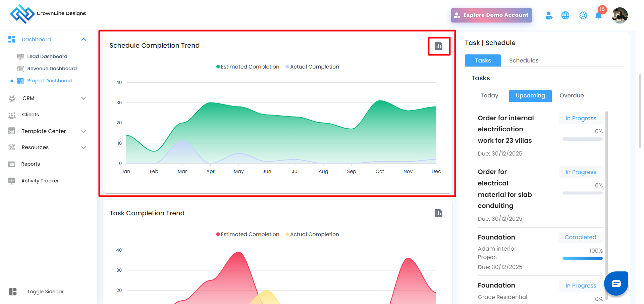Click the Foundation task 100% progress bar
Screen dimensions: 644x304
pos(582,258)
